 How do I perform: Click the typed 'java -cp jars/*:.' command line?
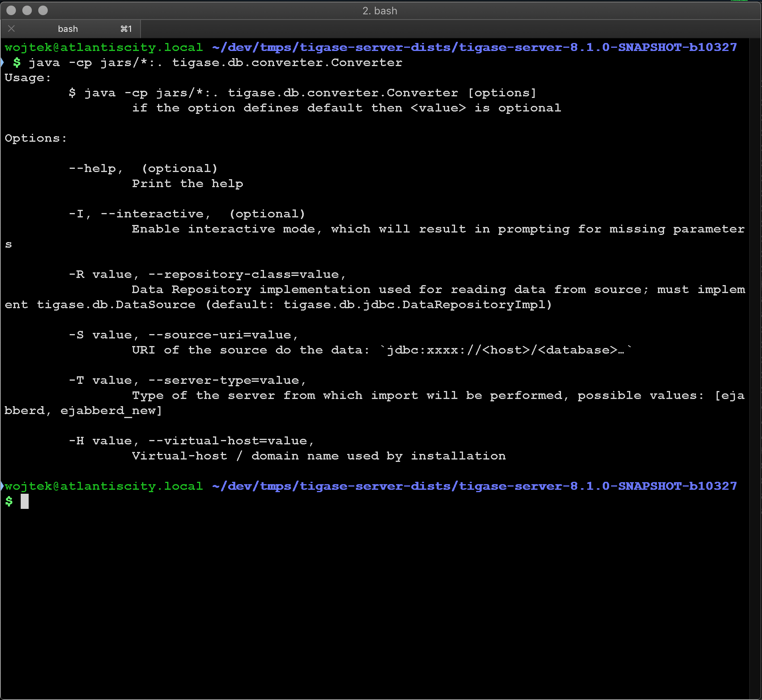point(215,63)
